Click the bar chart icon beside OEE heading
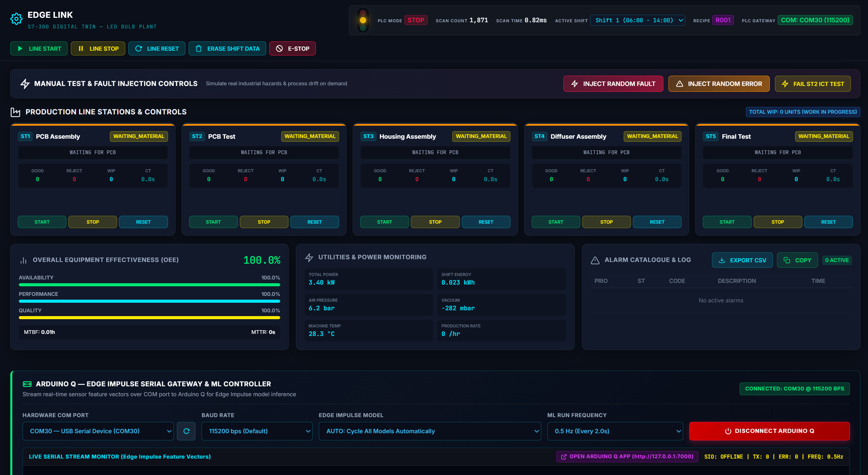 (x=24, y=260)
